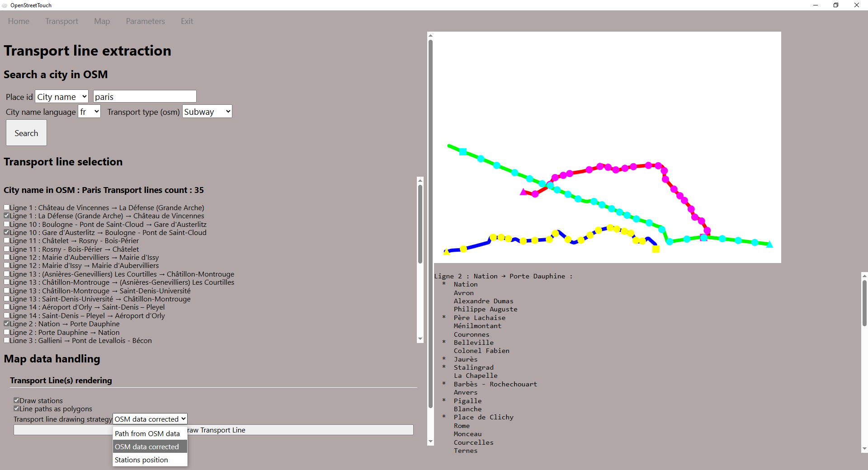Click the map panel vertical scrollbar thumb
The image size is (868, 470).
[x=430, y=224]
